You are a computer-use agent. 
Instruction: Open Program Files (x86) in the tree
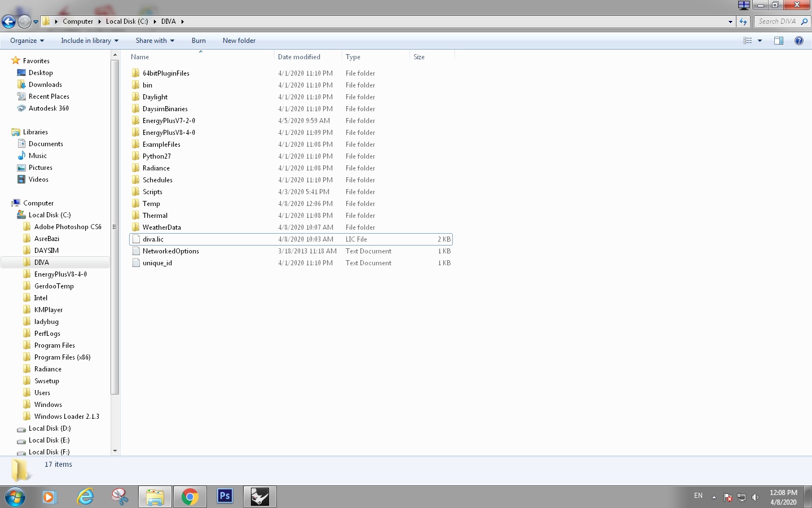coord(62,357)
